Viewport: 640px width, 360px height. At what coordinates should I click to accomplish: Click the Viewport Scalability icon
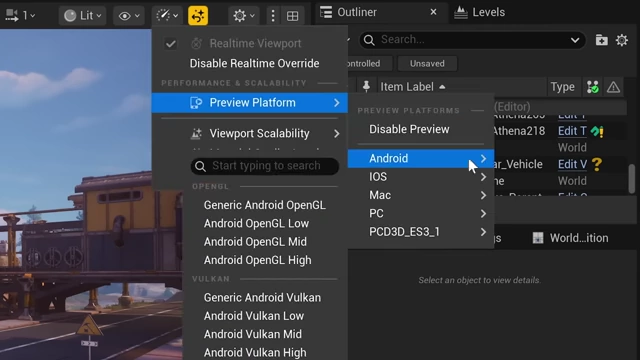pos(196,133)
